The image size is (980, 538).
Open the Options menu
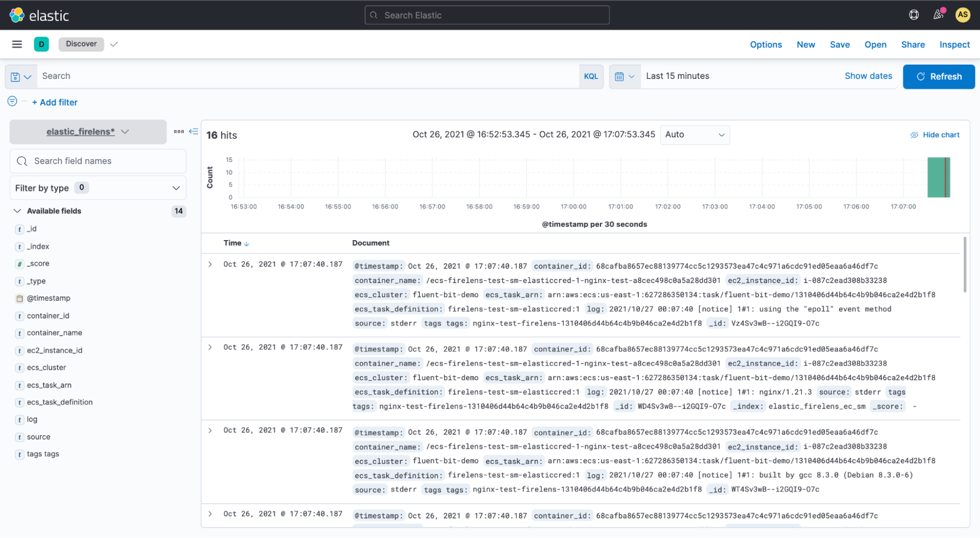click(x=766, y=45)
